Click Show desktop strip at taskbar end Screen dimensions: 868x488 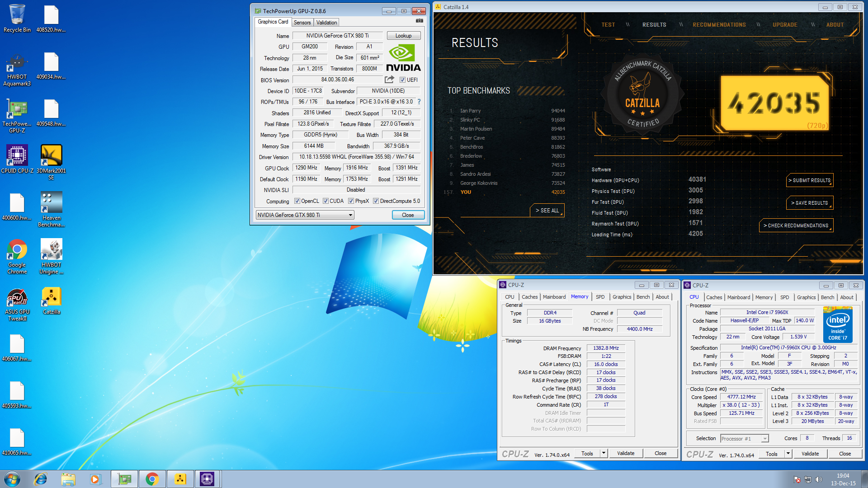864,479
